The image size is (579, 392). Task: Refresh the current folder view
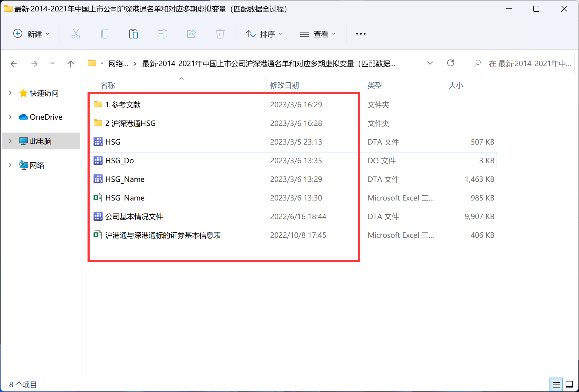point(450,63)
